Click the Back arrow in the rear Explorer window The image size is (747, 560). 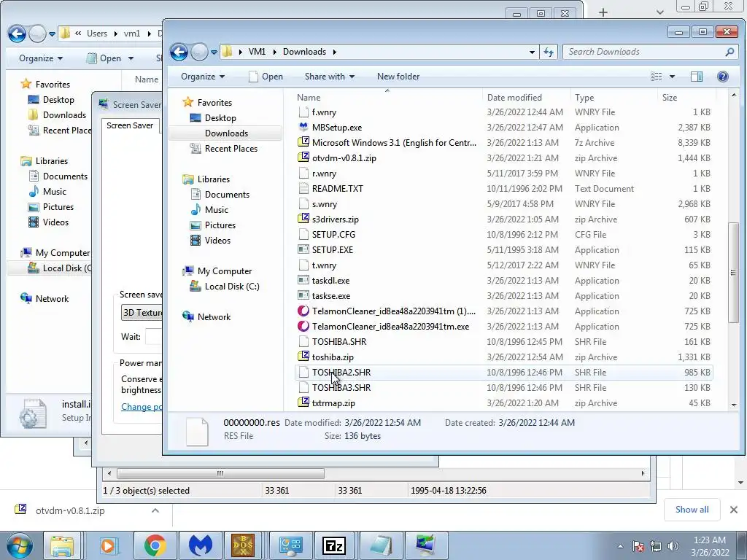pyautogui.click(x=17, y=34)
